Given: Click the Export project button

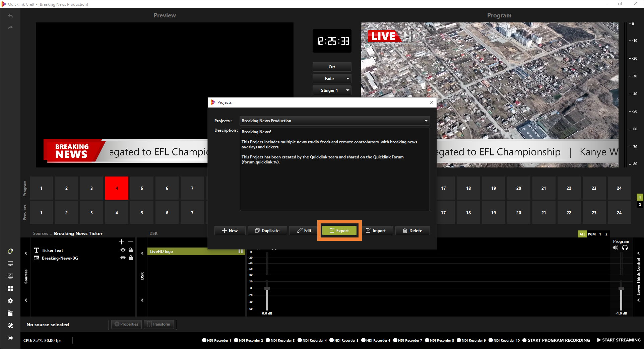Looking at the screenshot, I should tap(339, 230).
